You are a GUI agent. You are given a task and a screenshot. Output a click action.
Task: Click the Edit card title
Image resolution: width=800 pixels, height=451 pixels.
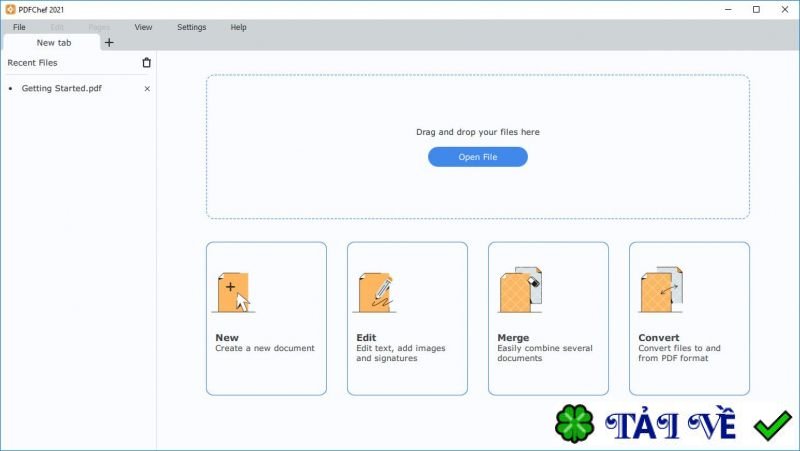[x=366, y=338]
